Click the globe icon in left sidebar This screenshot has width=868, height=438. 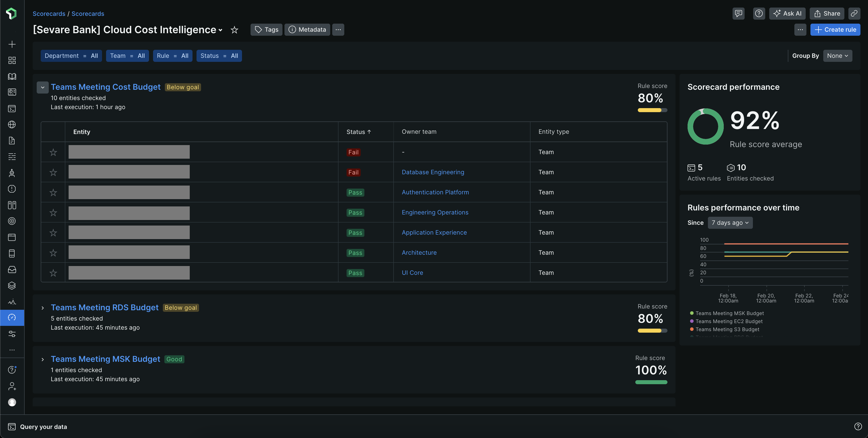(12, 124)
